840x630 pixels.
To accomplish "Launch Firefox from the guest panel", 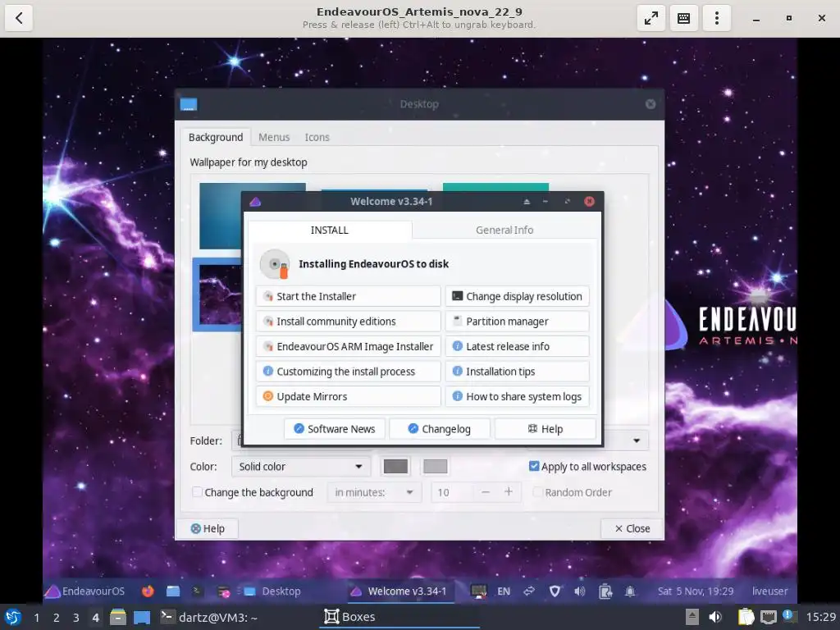I will pyautogui.click(x=148, y=591).
